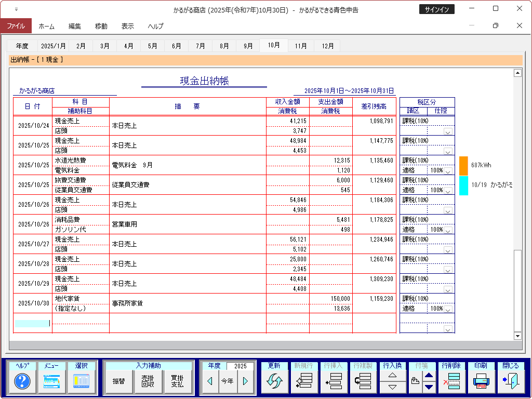Click the 更新 refresh icon

click(274, 381)
